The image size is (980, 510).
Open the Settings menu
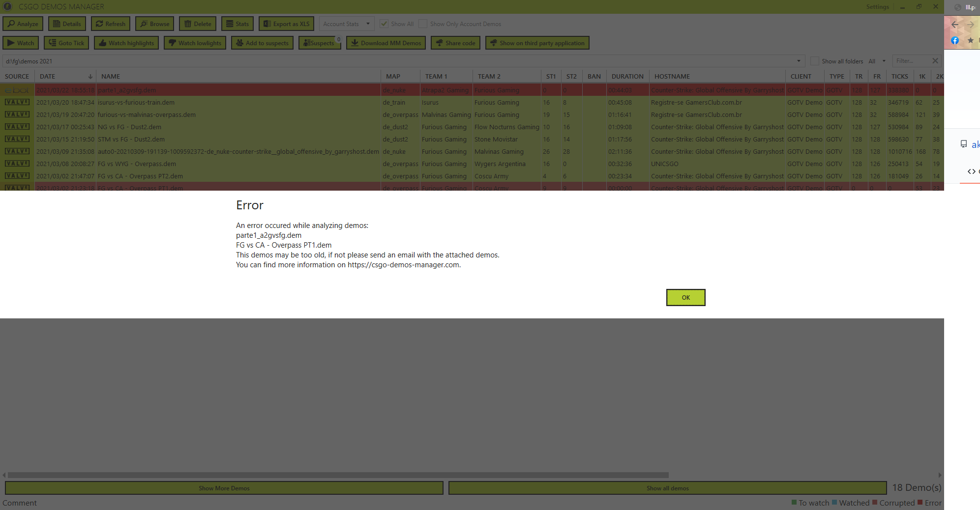878,6
